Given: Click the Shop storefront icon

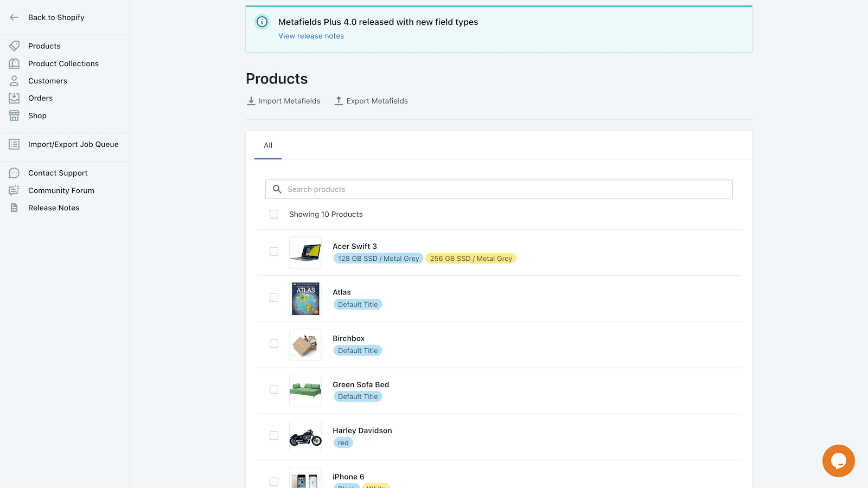Looking at the screenshot, I should [x=14, y=115].
